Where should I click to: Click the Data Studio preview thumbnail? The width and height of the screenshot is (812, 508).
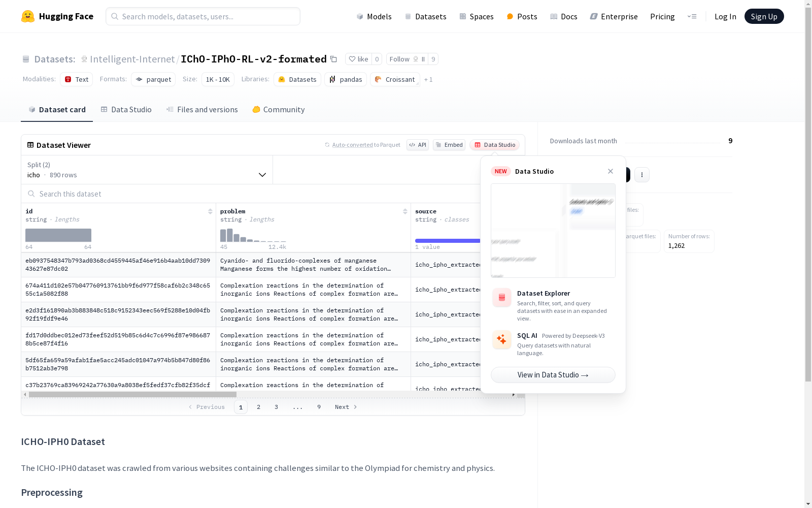pyautogui.click(x=553, y=231)
